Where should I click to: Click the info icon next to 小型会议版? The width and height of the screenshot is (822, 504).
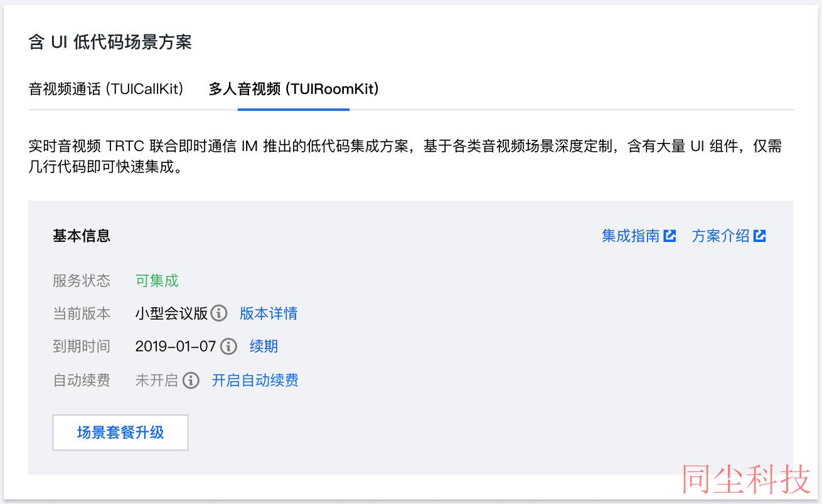[218, 313]
